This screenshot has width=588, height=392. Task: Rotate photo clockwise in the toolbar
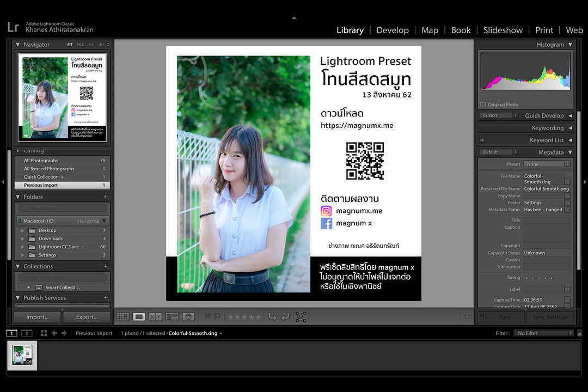285,317
